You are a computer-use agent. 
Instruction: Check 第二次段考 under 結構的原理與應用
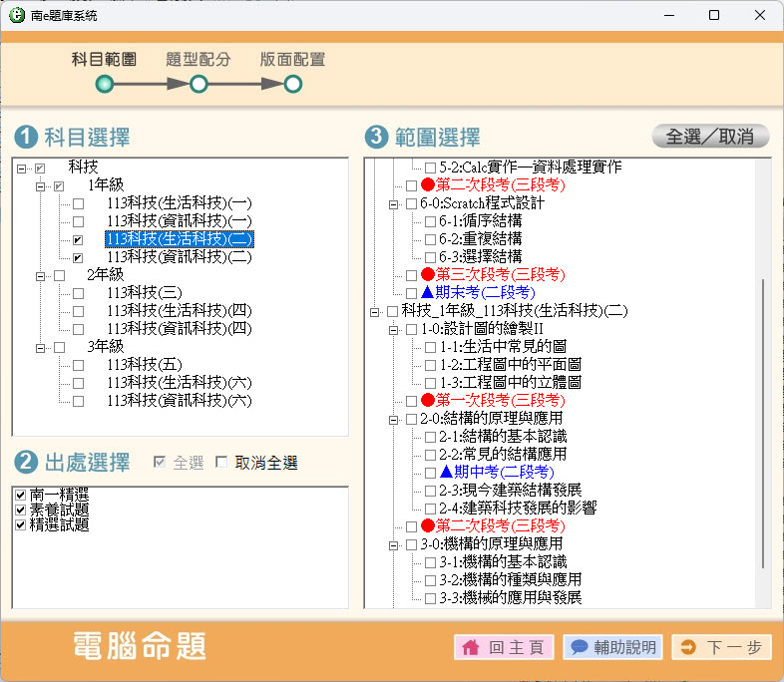pyautogui.click(x=412, y=526)
